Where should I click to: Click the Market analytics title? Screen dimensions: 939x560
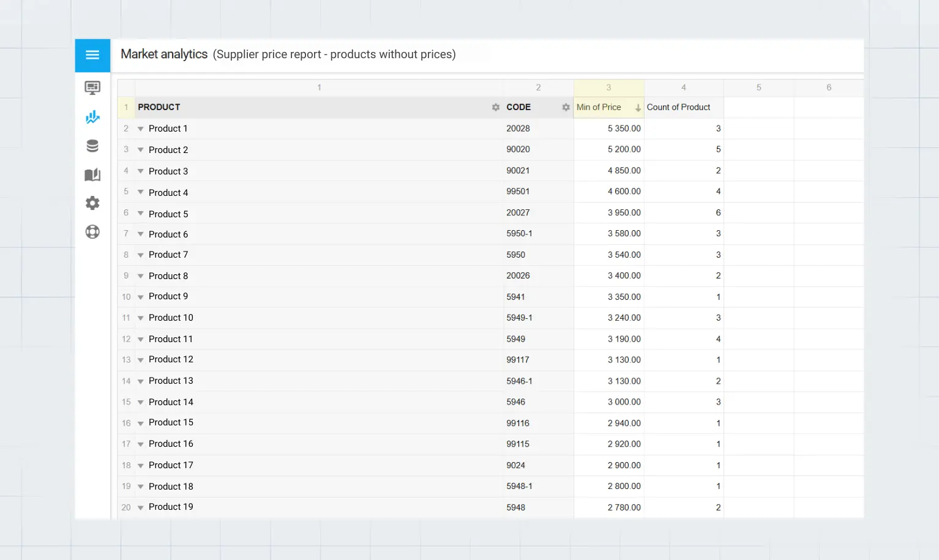point(164,54)
